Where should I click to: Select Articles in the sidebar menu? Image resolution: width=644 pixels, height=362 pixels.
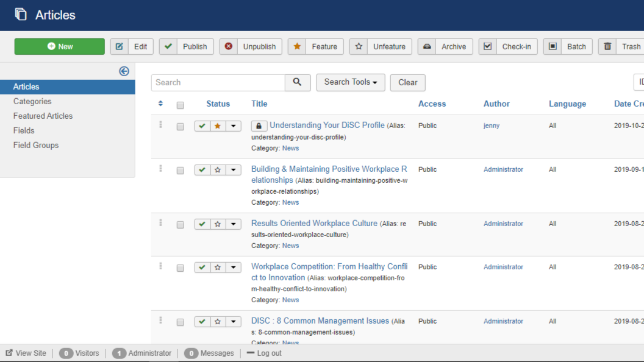coord(67,87)
